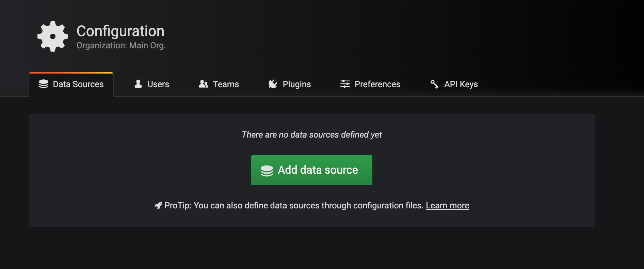Click the API Keys key icon
The width and height of the screenshot is (644, 269).
click(x=434, y=84)
